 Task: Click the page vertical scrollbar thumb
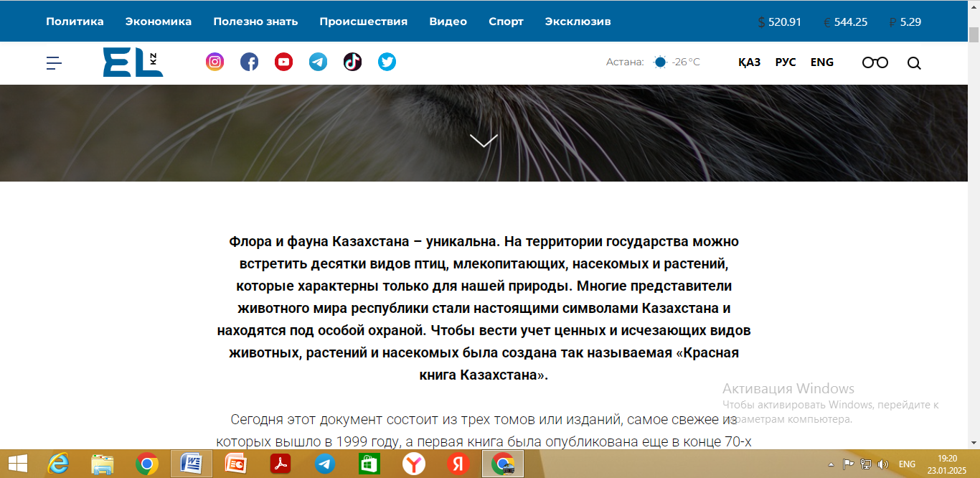[x=974, y=35]
